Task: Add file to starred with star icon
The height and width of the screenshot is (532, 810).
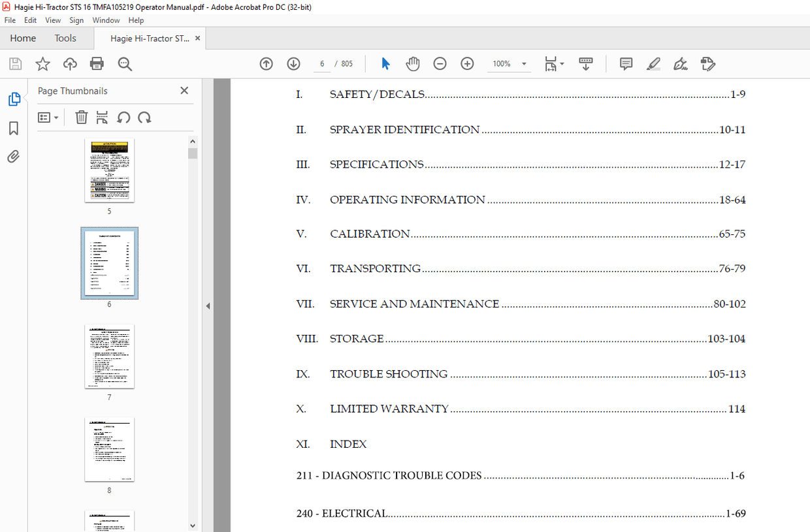Action: click(x=42, y=63)
